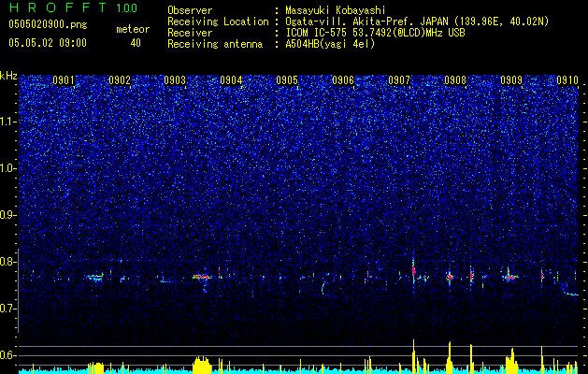Click the 0.7 kHz axis tick label

coord(8,309)
